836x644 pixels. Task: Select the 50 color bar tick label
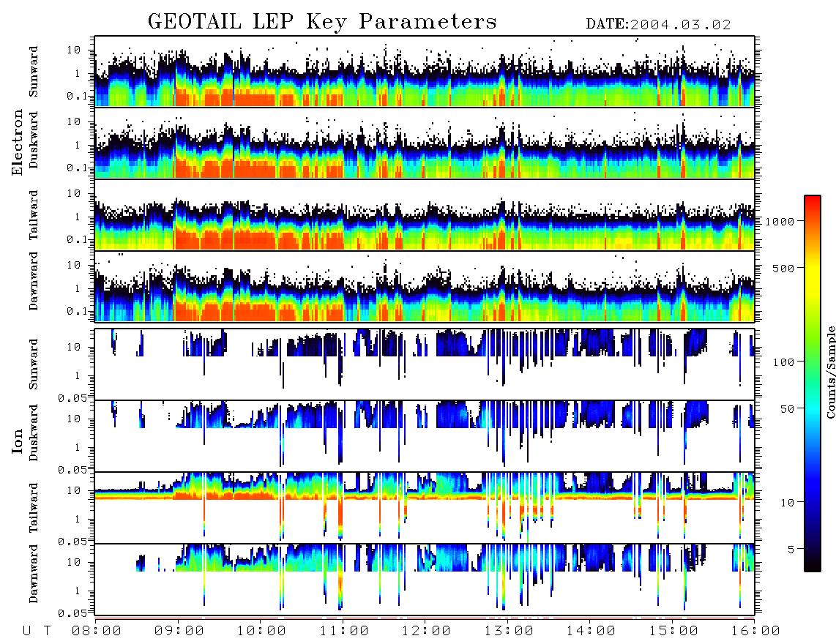click(787, 409)
